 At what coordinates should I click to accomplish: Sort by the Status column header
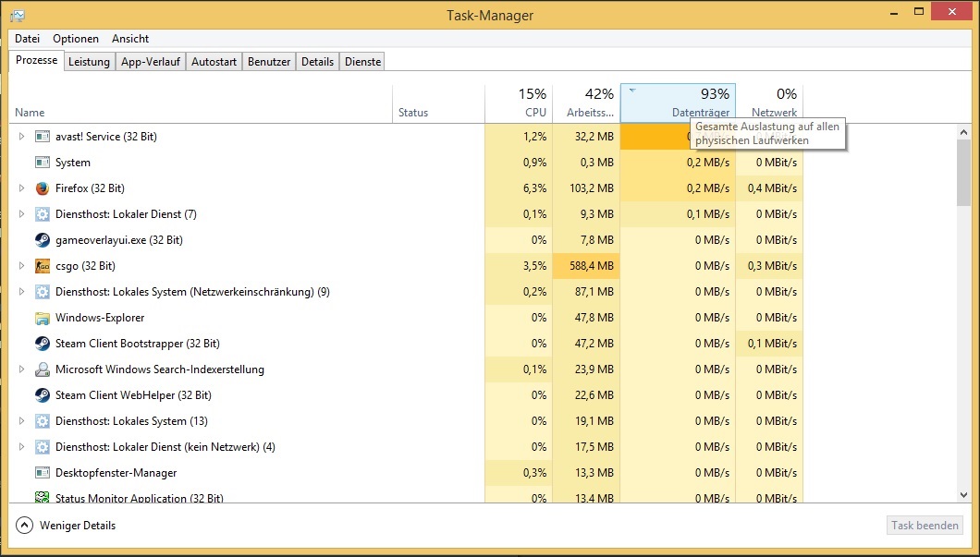[439, 103]
